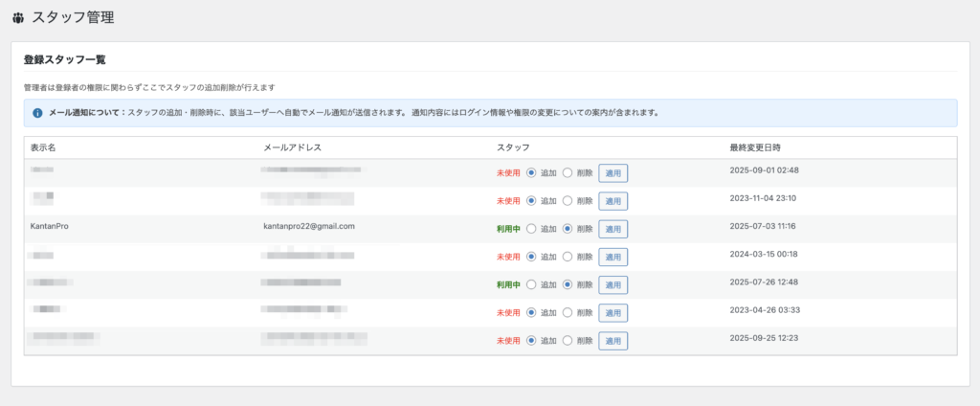Select 削除 radio in the 2025-09-01 02:48 row

pyautogui.click(x=568, y=173)
